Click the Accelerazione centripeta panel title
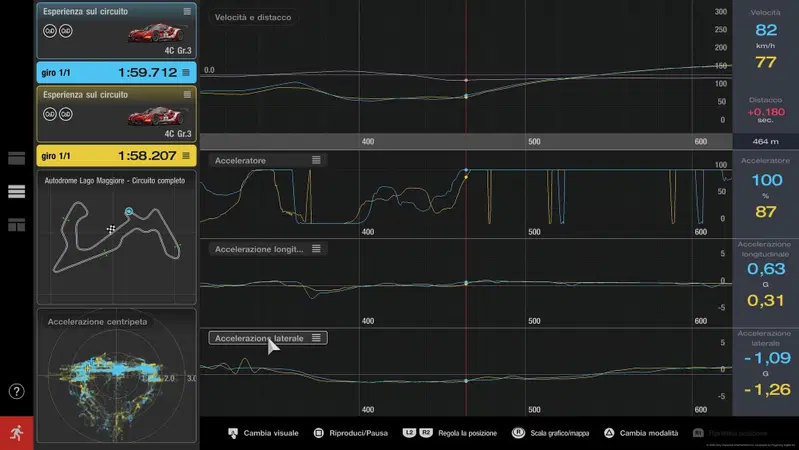The height and width of the screenshot is (450, 799). tap(97, 322)
